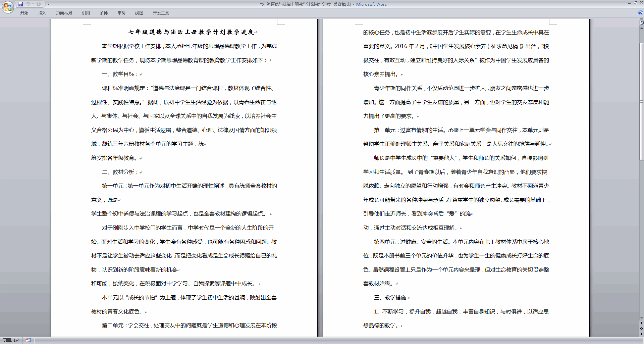This screenshot has height=344, width=644.
Task: Click the scroll down arrow
Action: coord(642,318)
